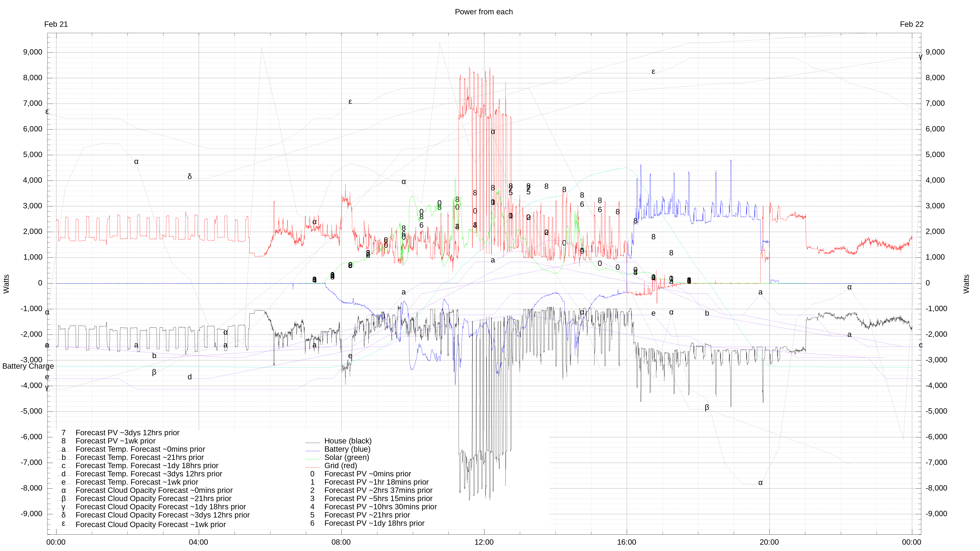Click the 'Battery Charge' label
The height and width of the screenshot is (551, 980).
point(28,366)
